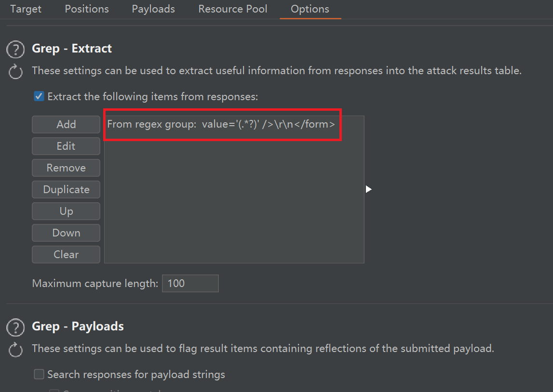Move the extract item Up
Image resolution: width=553 pixels, height=392 pixels.
coord(66,211)
